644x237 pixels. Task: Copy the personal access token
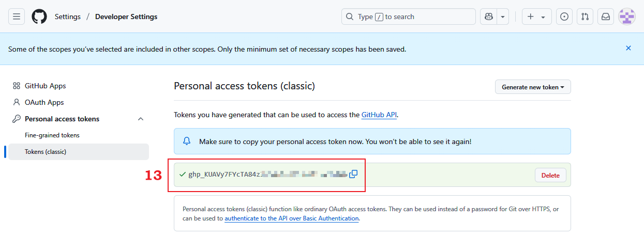353,175
